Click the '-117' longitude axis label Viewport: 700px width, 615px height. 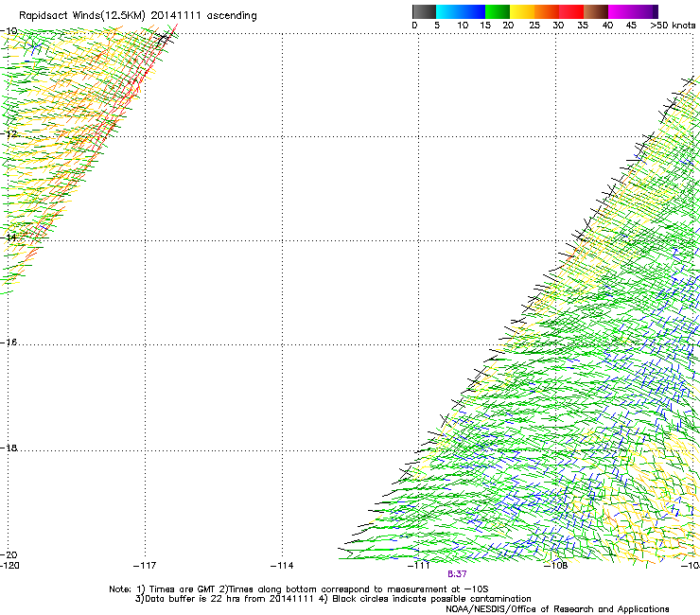tap(145, 566)
